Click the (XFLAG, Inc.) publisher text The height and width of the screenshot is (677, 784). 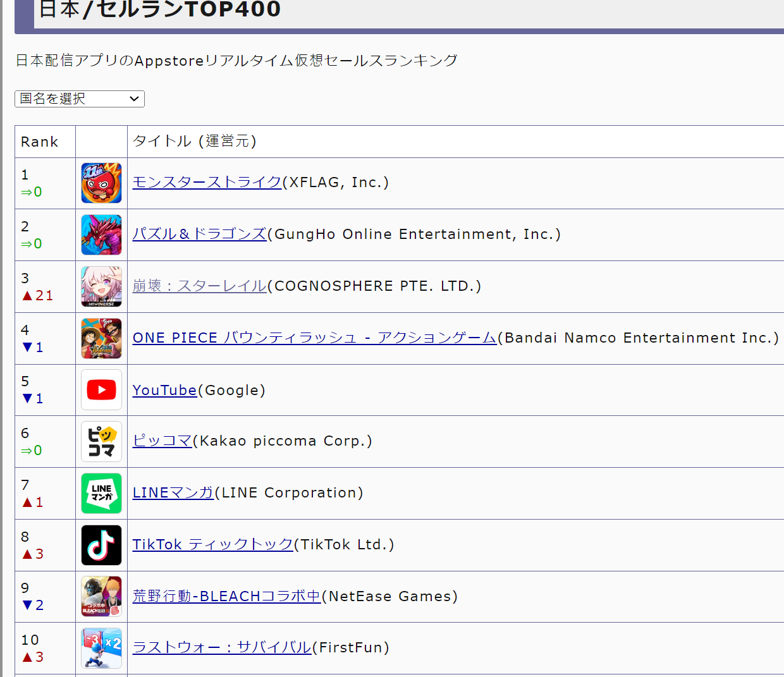coord(336,182)
